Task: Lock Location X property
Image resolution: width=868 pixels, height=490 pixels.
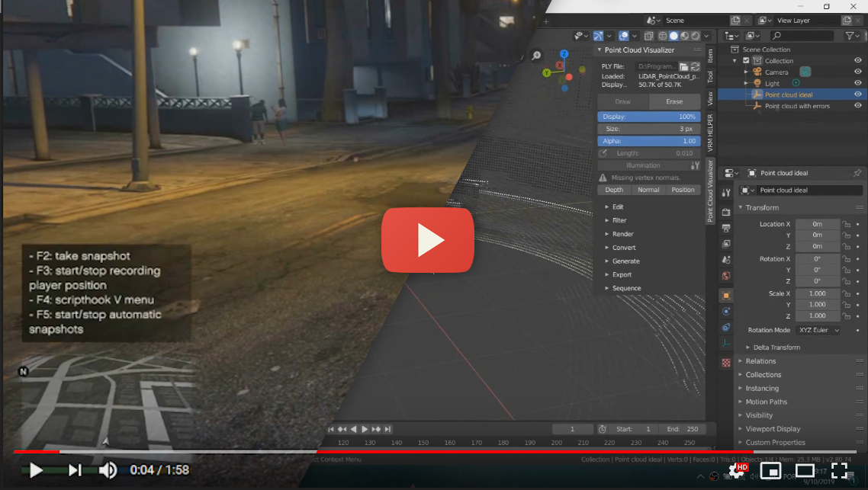Action: pyautogui.click(x=846, y=224)
